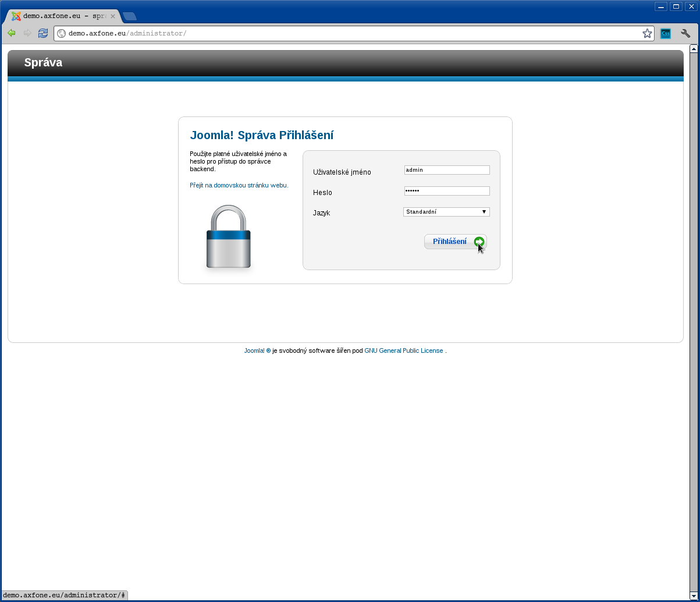The width and height of the screenshot is (700, 602).
Task: Click the scrollbar up arrow
Action: pyautogui.click(x=694, y=48)
